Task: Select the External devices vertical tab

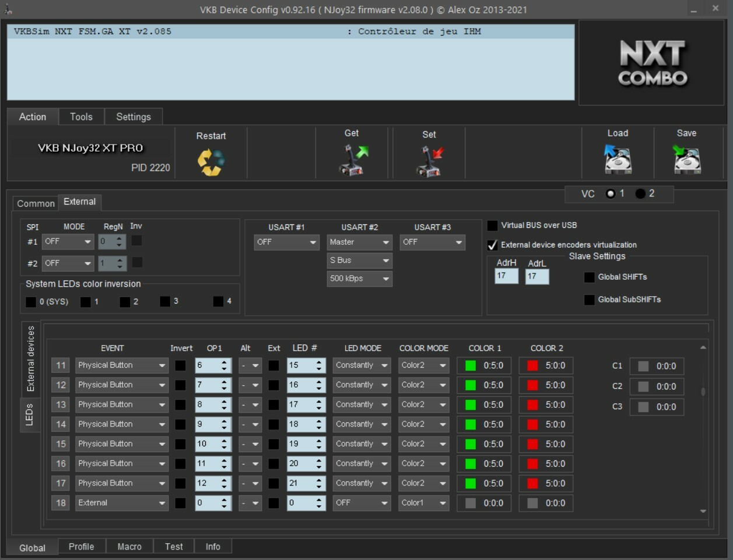Action: (x=31, y=358)
